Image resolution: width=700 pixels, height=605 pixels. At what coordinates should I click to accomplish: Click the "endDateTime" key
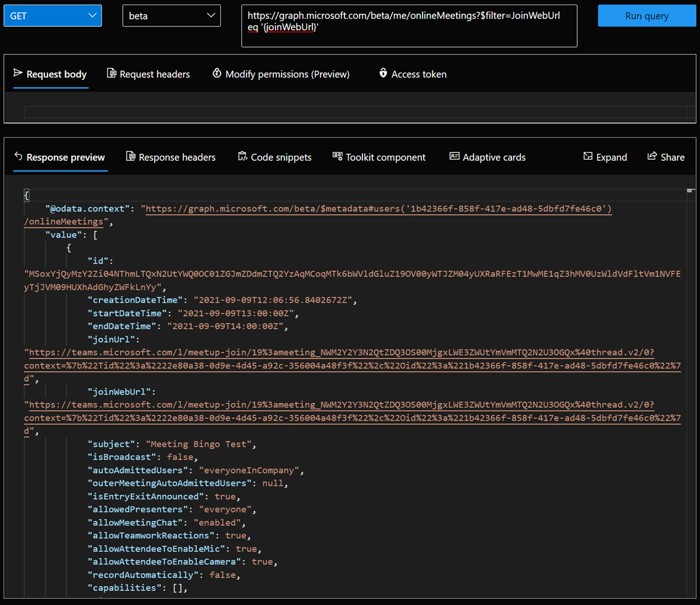[x=122, y=326]
